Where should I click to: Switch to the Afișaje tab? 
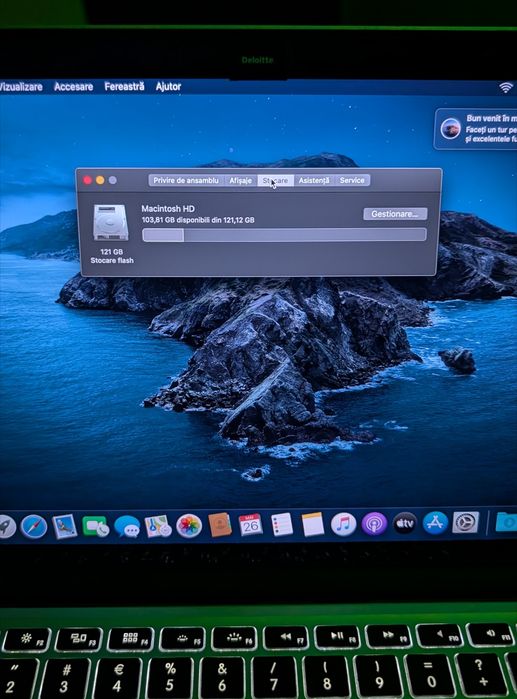pyautogui.click(x=241, y=181)
